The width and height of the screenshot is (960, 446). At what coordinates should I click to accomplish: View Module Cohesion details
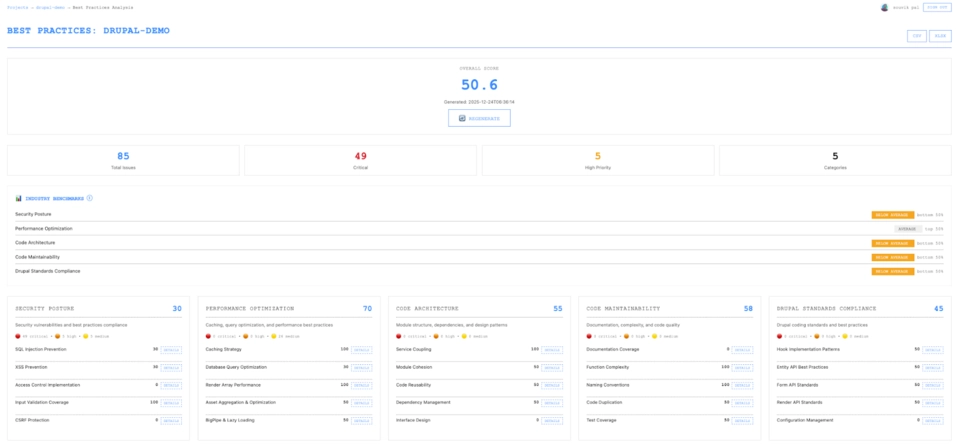pyautogui.click(x=552, y=368)
